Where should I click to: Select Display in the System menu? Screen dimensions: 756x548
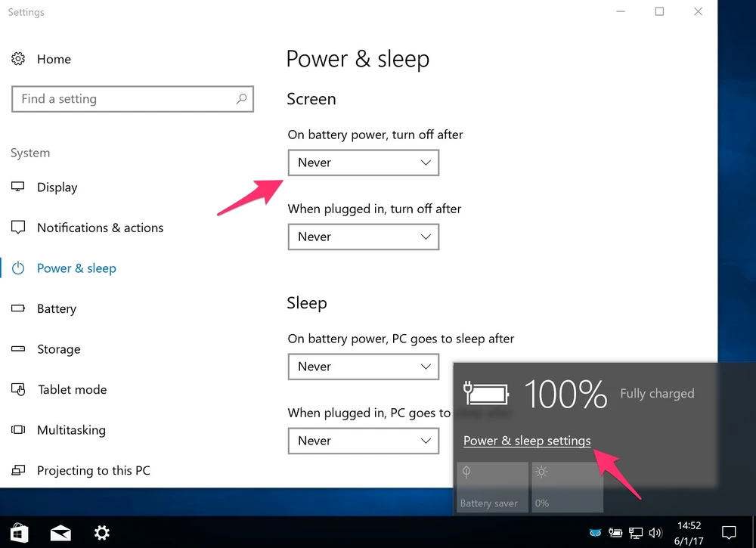[x=57, y=187]
